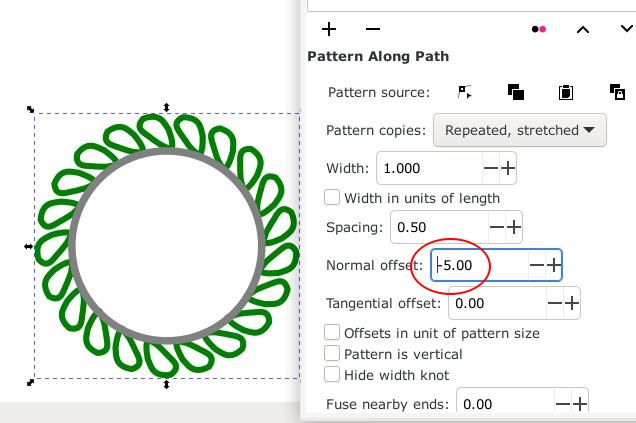
Task: Increase Width value with plus stepper
Action: pyautogui.click(x=508, y=168)
